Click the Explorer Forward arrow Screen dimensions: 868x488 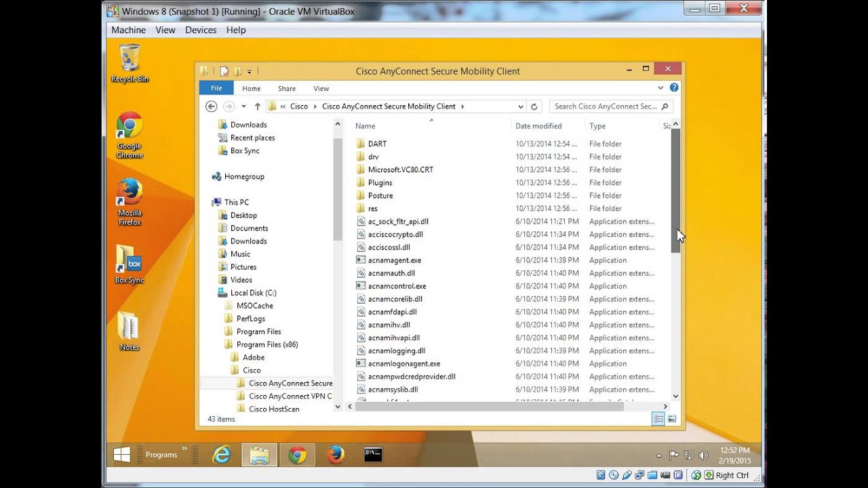tap(229, 106)
